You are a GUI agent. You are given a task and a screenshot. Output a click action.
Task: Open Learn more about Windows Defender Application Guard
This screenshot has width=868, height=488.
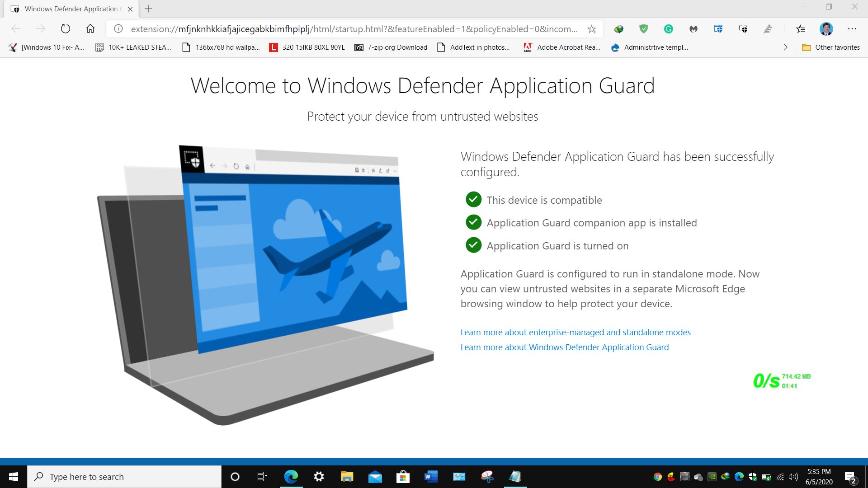click(x=565, y=347)
